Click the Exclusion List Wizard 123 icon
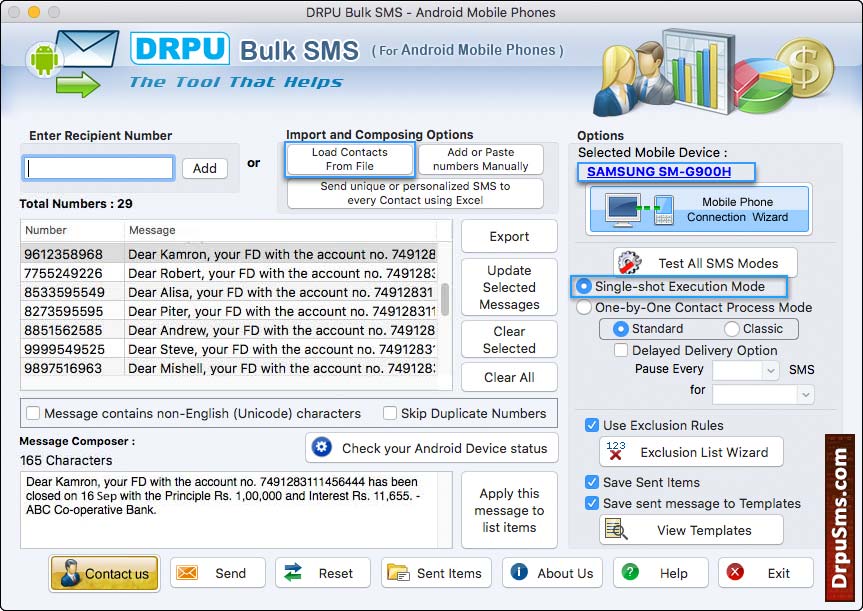 (615, 451)
